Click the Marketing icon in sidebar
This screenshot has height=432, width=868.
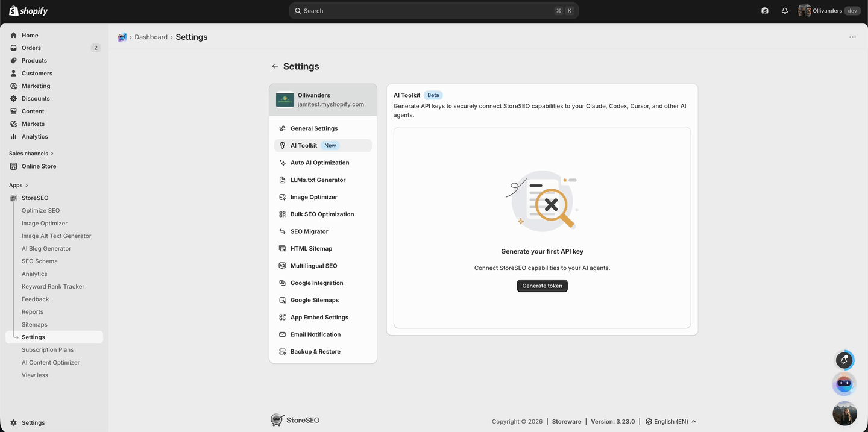14,86
